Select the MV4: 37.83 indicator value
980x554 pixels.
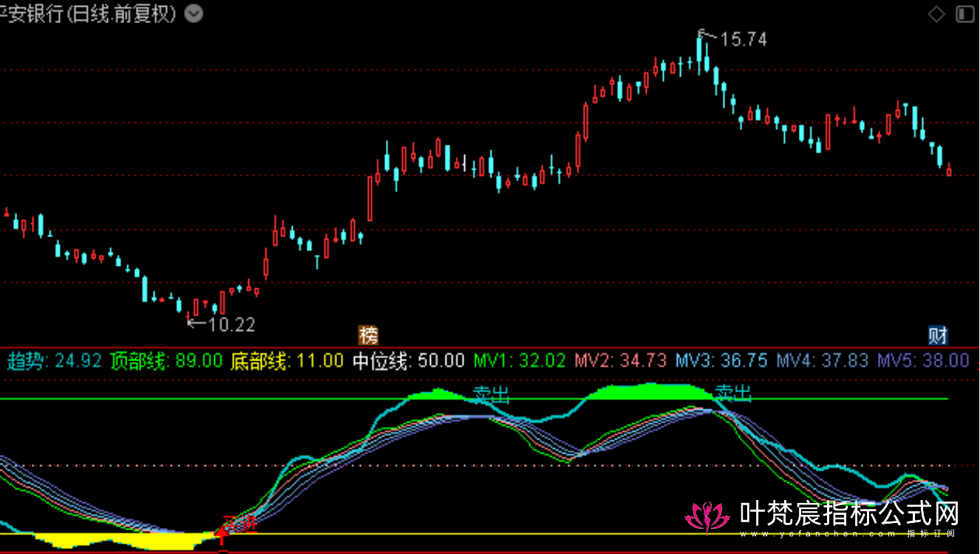point(822,360)
